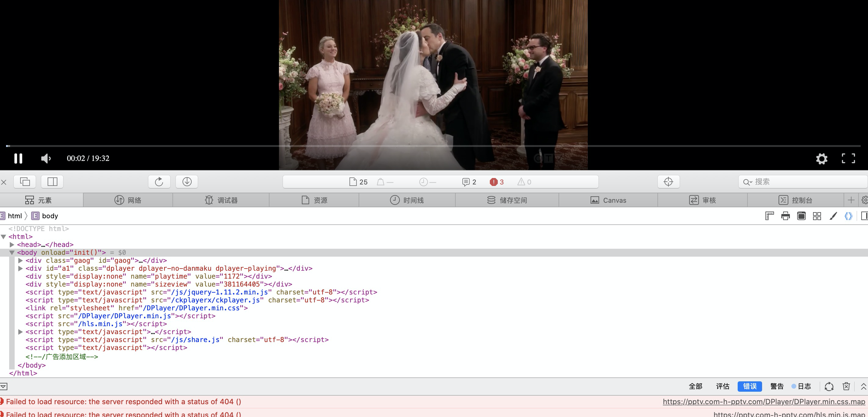Viewport: 868px width, 417px height.
Task: Collapse the body element node
Action: (12, 253)
